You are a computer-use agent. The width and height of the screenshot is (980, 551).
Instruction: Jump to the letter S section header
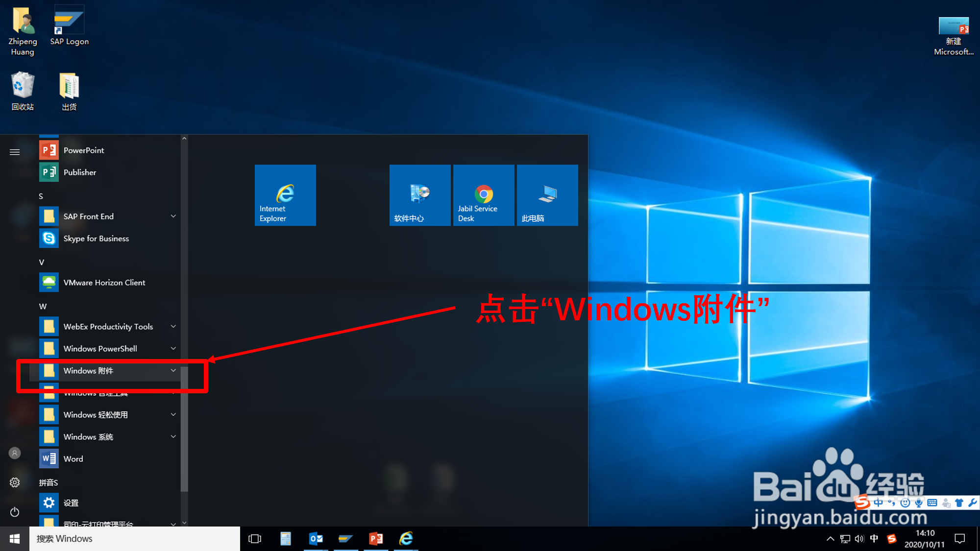tap(41, 196)
